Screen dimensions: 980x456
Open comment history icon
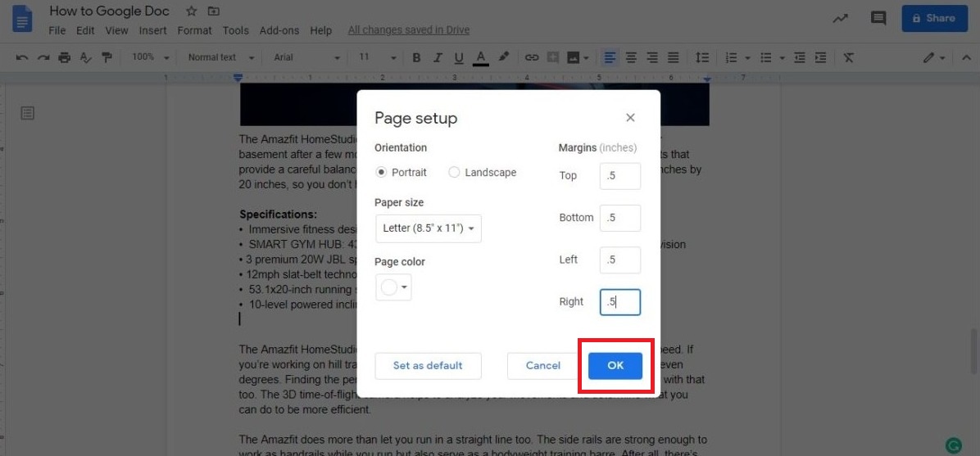point(878,18)
